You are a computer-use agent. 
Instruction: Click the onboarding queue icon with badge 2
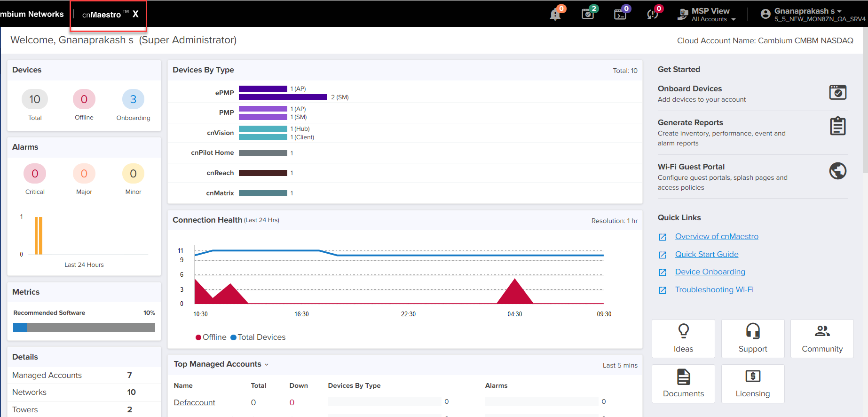click(x=588, y=14)
